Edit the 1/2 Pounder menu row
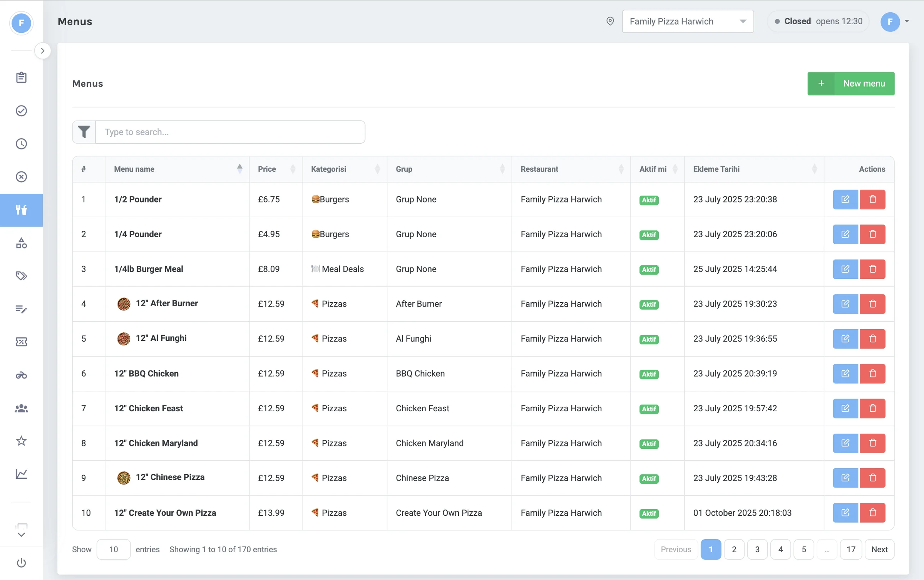This screenshot has height=580, width=924. pos(845,199)
